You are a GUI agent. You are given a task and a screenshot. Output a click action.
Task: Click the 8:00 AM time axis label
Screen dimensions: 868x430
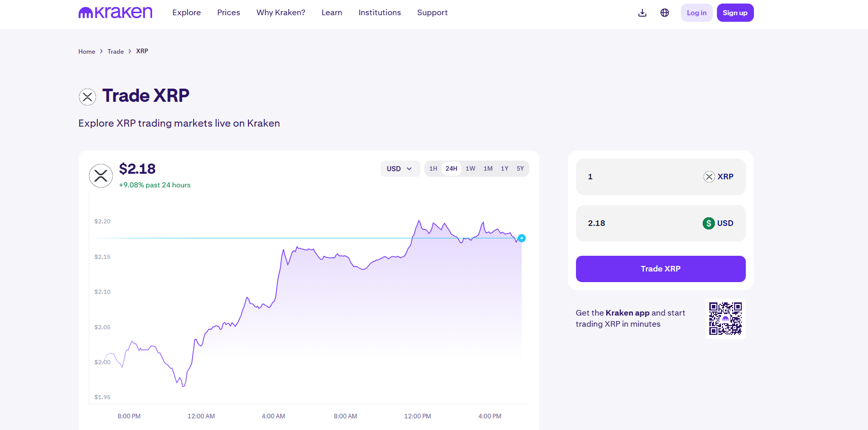345,416
